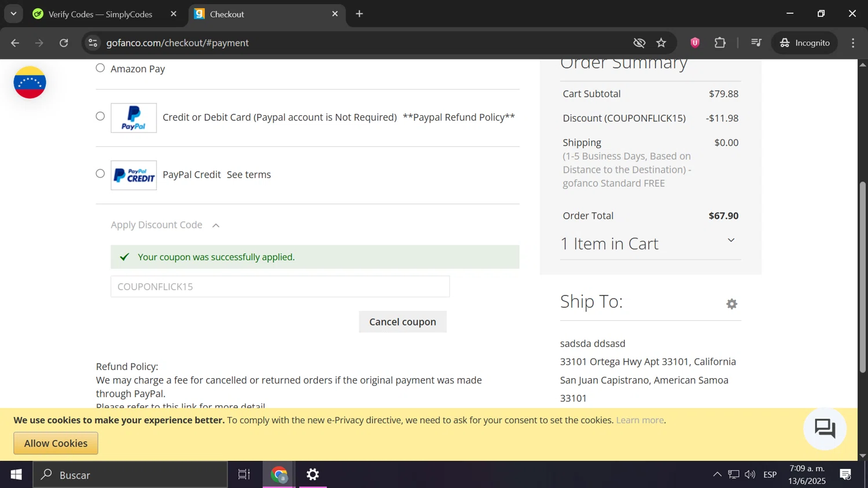Screen dimensions: 868x488
Task: Click the Venezuela flag icon
Action: (x=30, y=82)
